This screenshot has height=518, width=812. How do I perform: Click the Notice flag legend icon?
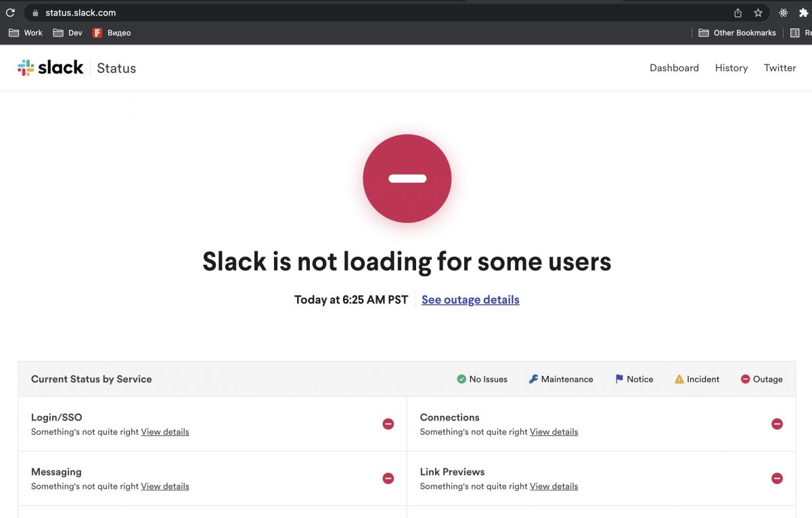619,379
